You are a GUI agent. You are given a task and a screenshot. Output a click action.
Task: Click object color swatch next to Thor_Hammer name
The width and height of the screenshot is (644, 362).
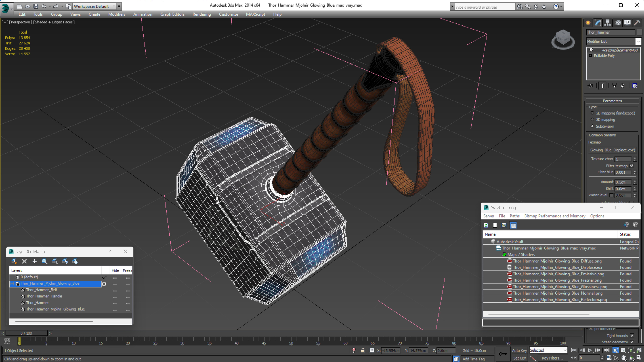tap(639, 32)
